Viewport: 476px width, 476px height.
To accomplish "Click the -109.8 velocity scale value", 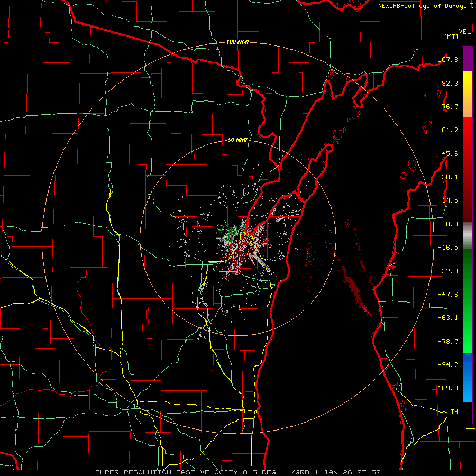I will tap(446, 388).
